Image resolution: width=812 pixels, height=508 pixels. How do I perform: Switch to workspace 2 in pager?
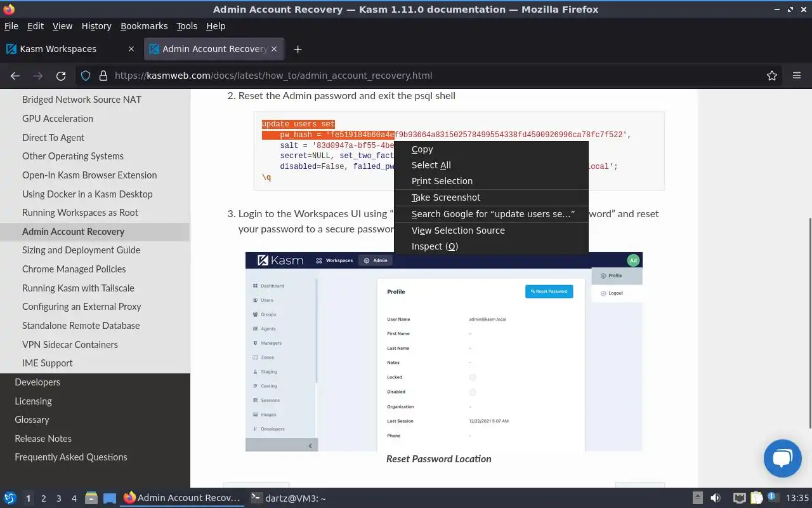click(43, 498)
